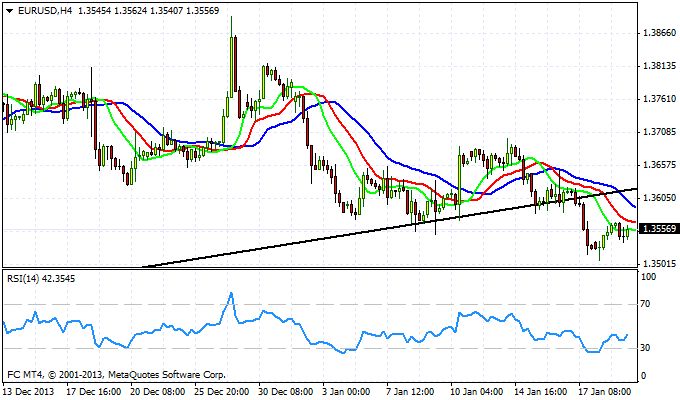Select the RSI(14) 42.3545 indicator label
The height and width of the screenshot is (400, 680).
click(41, 279)
